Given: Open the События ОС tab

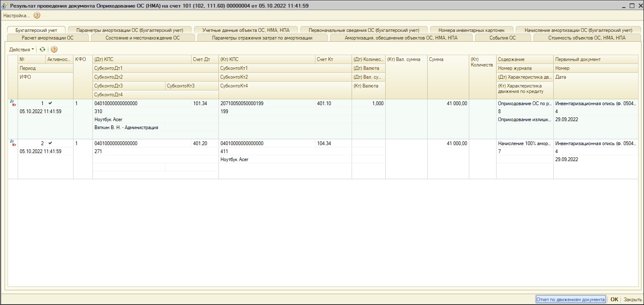Looking at the screenshot, I should click(x=502, y=38).
